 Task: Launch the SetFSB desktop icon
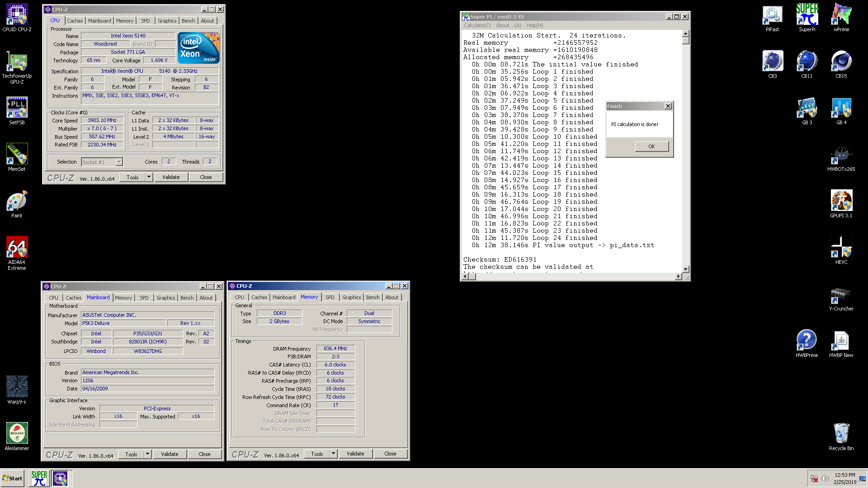tap(17, 111)
